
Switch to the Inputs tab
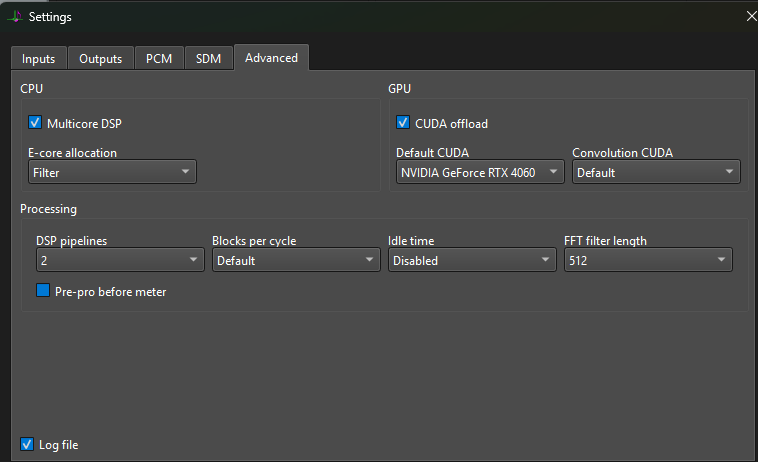pyautogui.click(x=39, y=59)
